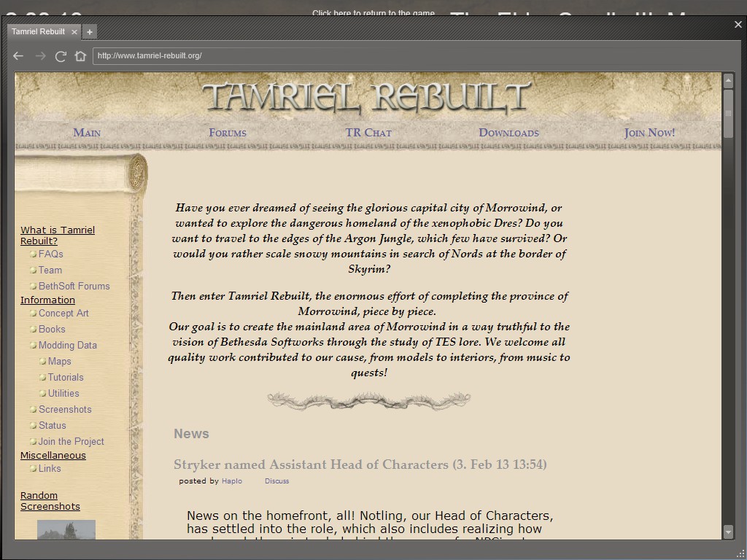The height and width of the screenshot is (560, 747).
Task: Click the forward navigation arrow
Action: point(41,56)
